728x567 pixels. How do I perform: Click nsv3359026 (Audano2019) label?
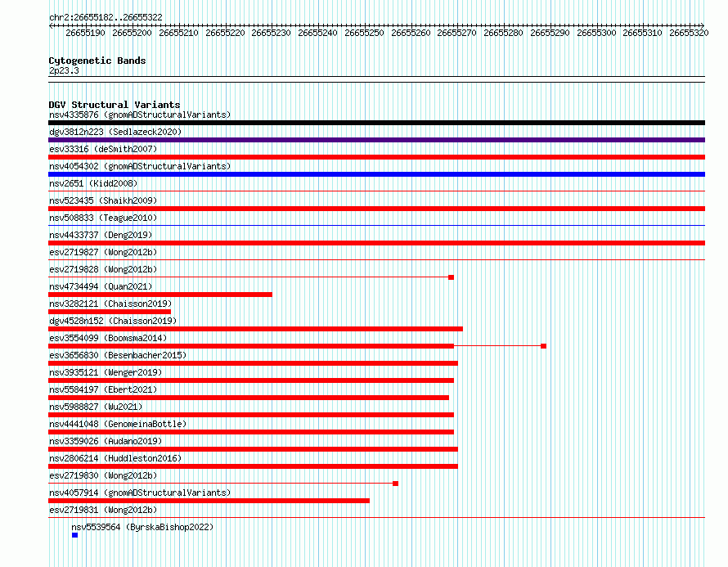point(106,441)
